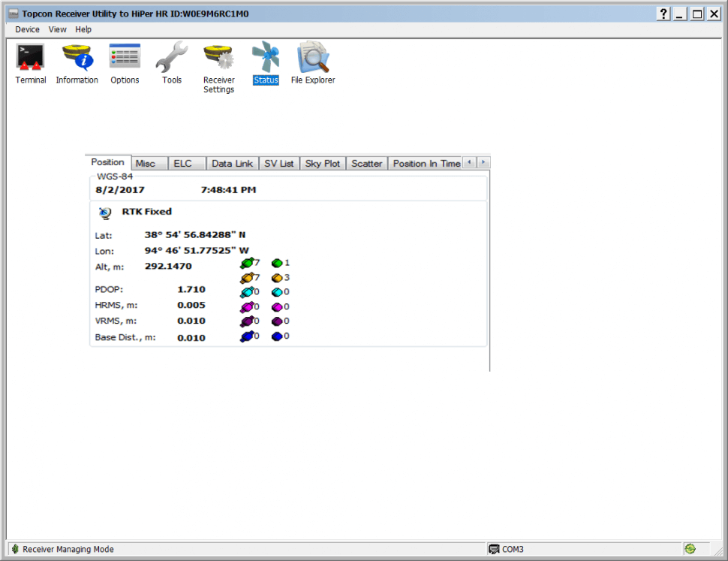The width and height of the screenshot is (728, 561).
Task: Open the Receiver Settings icon
Action: click(218, 56)
